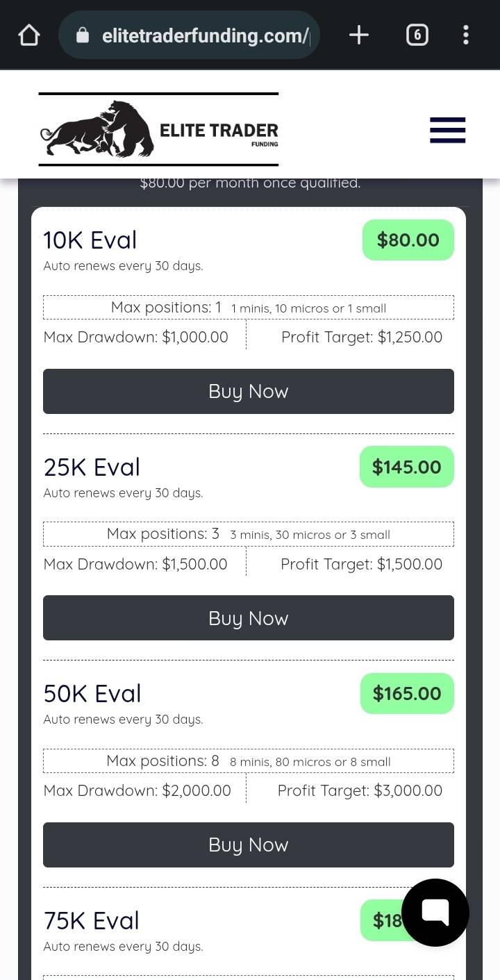Click the $165.00 price badge
This screenshot has width=500, height=980.
tap(407, 693)
